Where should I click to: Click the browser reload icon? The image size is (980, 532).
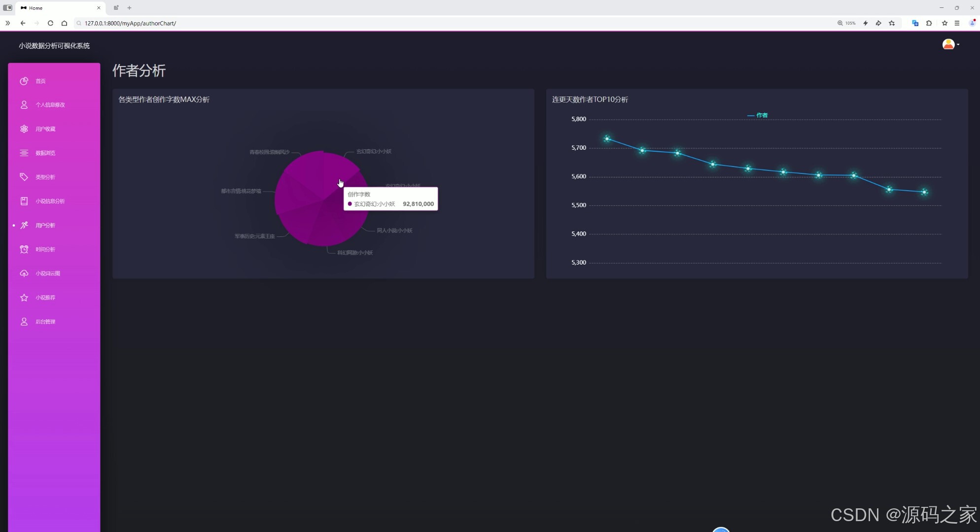(50, 23)
